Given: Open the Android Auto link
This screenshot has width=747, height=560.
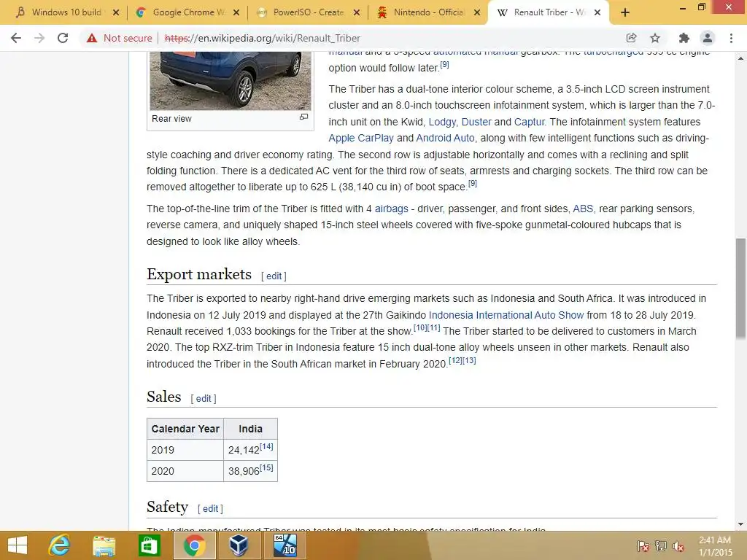Looking at the screenshot, I should (x=445, y=138).
